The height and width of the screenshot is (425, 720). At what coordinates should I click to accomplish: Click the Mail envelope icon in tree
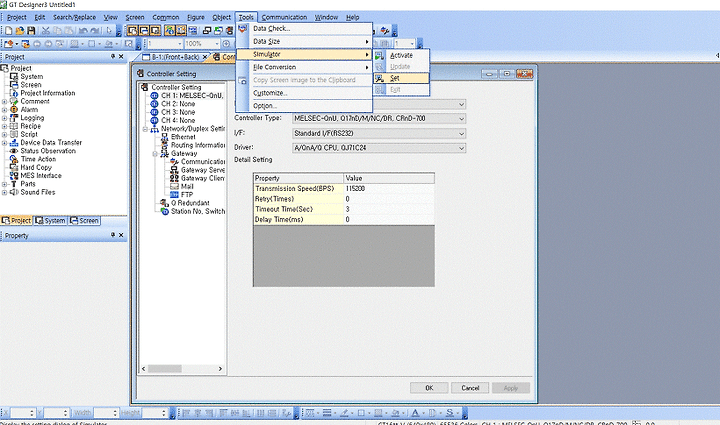(x=174, y=186)
